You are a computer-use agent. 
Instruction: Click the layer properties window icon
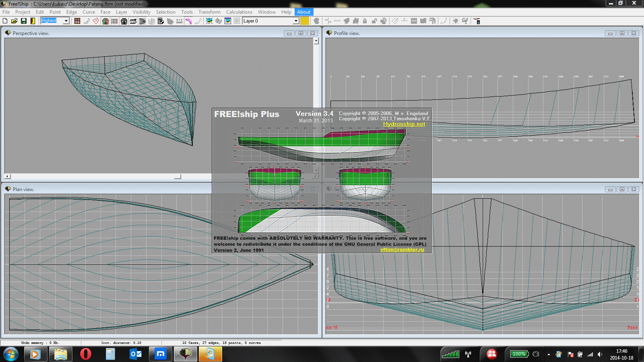[228, 21]
